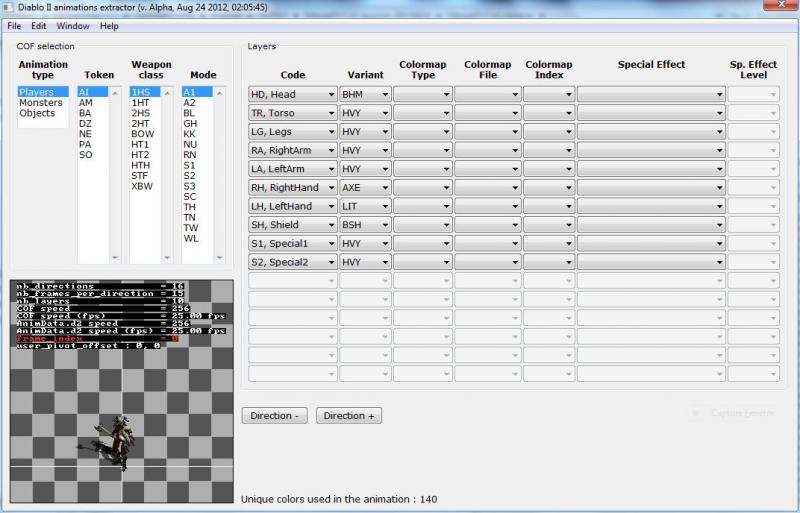Open Special Effect dropdown in Head row
The width and height of the screenshot is (800, 513).
(x=652, y=94)
